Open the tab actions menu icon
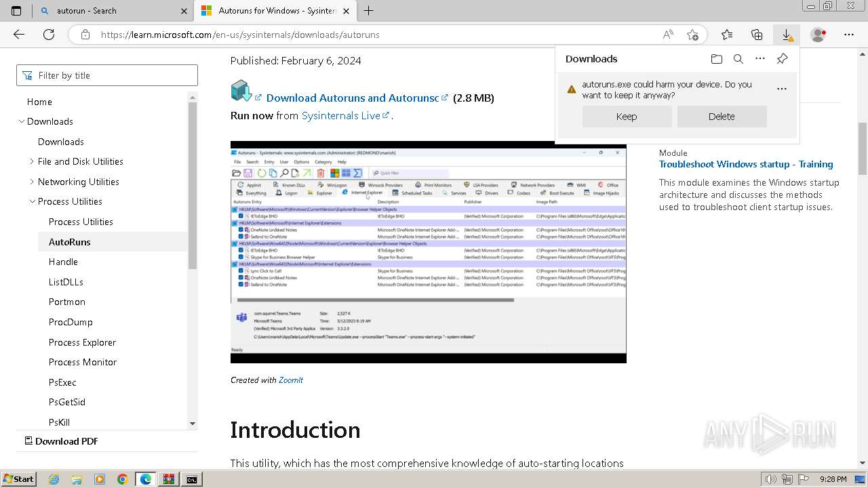The height and width of the screenshot is (488, 868). point(16,11)
